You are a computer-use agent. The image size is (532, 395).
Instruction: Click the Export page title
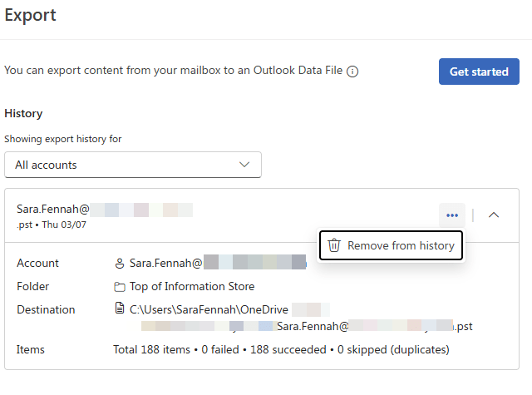pos(31,14)
